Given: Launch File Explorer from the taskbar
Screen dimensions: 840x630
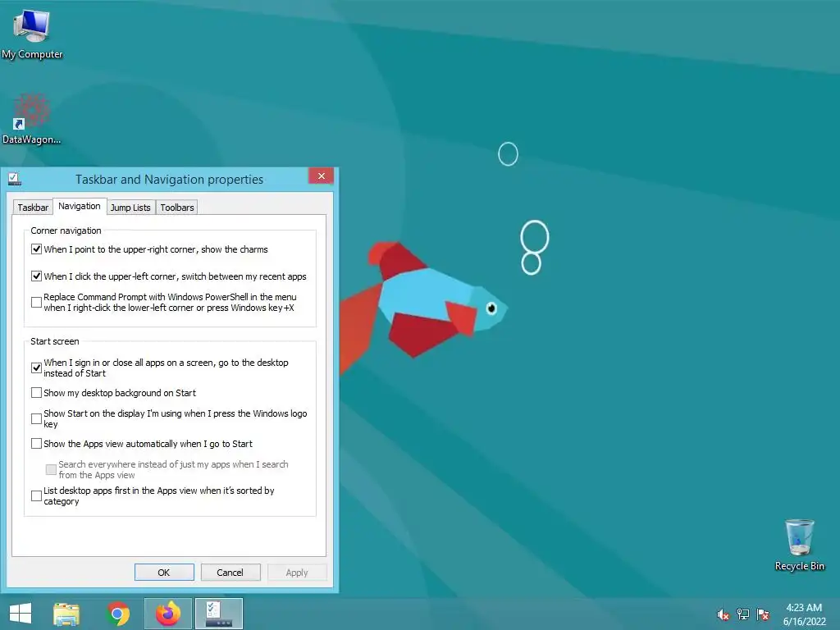Looking at the screenshot, I should [x=66, y=614].
